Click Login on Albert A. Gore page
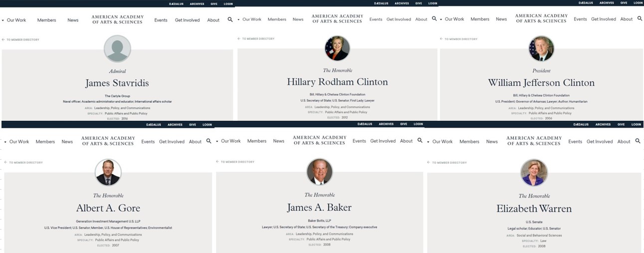Screen dimensions: 644x253 207,125
